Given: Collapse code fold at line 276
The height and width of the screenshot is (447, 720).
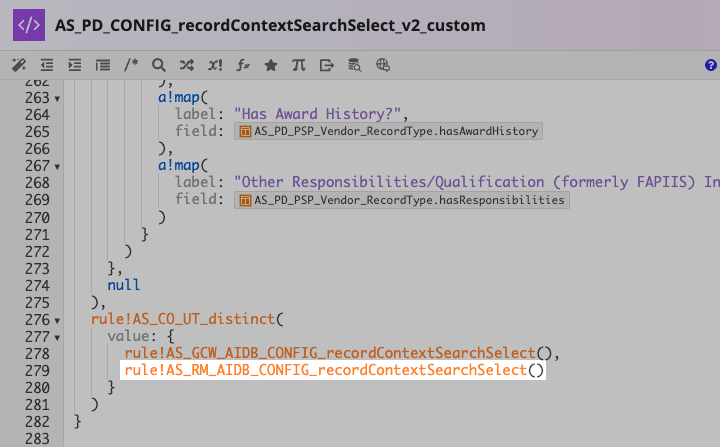Looking at the screenshot, I should click(x=57, y=321).
